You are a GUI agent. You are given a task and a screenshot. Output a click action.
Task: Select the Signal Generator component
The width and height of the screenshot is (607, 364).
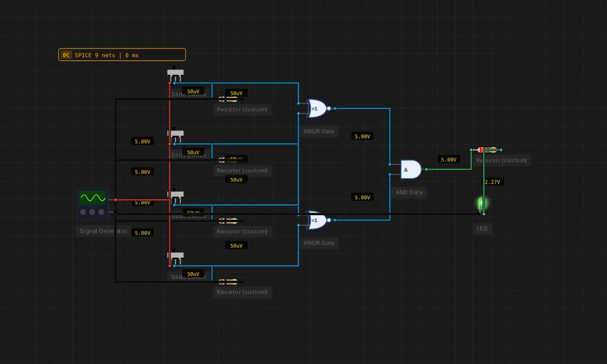(x=92, y=204)
